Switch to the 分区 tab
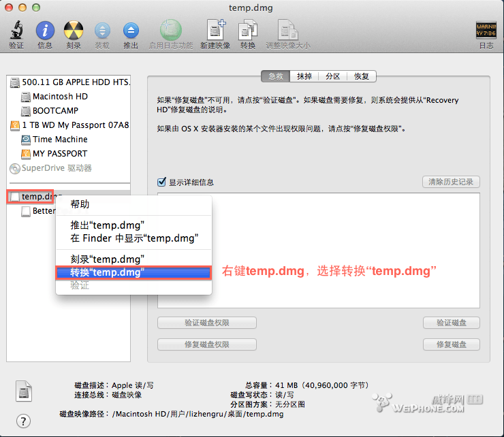 (x=332, y=76)
